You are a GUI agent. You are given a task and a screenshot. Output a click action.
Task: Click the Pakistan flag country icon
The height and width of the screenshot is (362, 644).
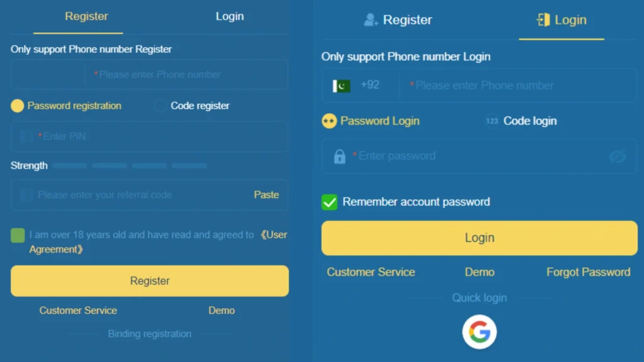click(341, 85)
